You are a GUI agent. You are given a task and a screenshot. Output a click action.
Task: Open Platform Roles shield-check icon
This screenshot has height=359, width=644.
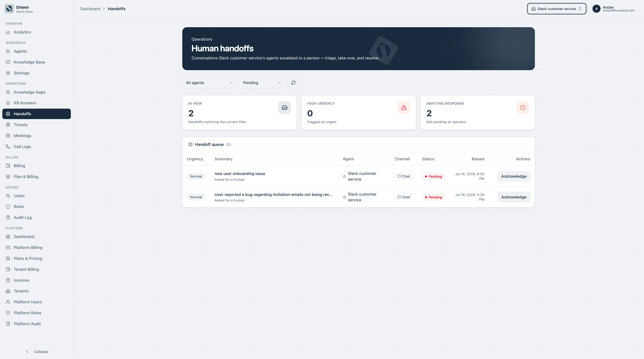click(8, 313)
